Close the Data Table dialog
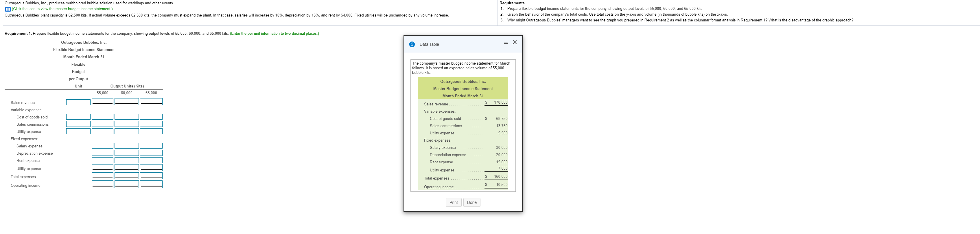 tap(515, 42)
